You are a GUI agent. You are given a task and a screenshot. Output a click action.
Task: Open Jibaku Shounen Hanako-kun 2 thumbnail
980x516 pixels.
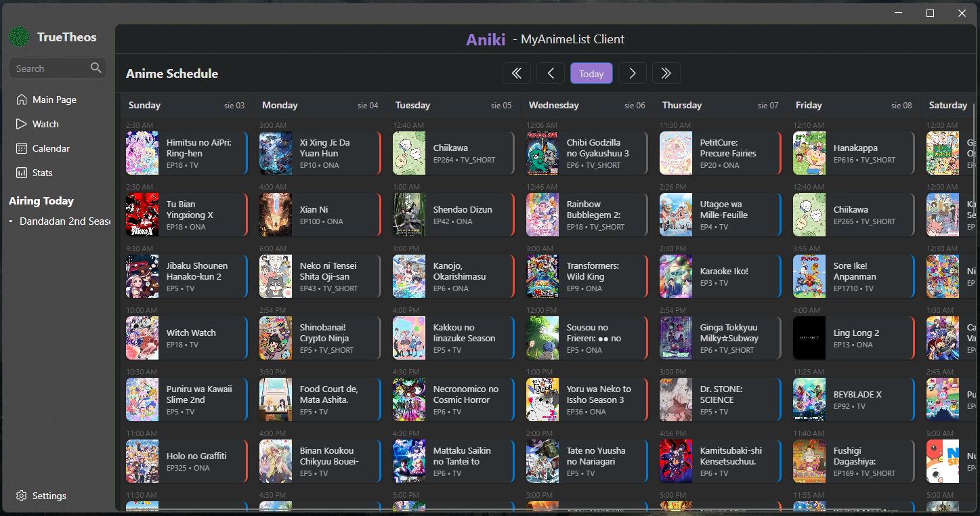142,276
